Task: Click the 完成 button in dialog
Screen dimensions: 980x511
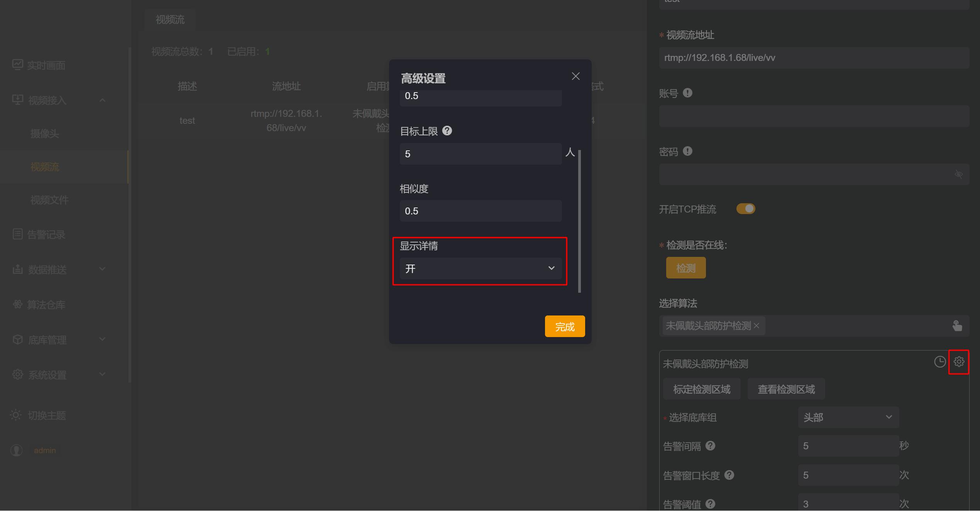Action: pos(565,327)
